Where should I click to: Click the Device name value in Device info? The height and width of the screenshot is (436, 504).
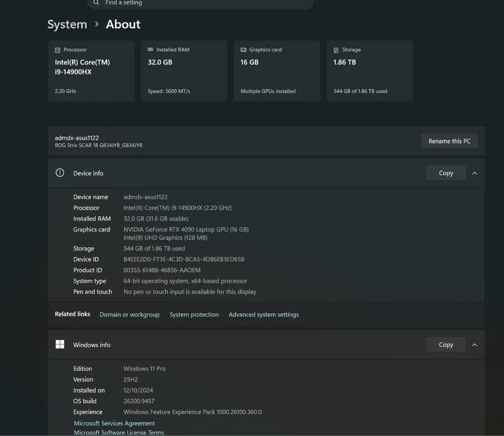coord(146,197)
